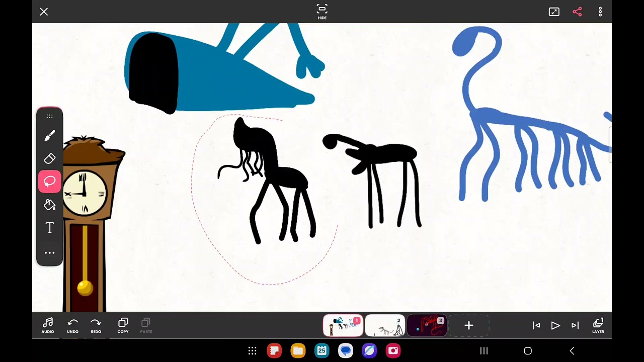The height and width of the screenshot is (362, 644).
Task: Open the pink share icon
Action: pyautogui.click(x=577, y=12)
